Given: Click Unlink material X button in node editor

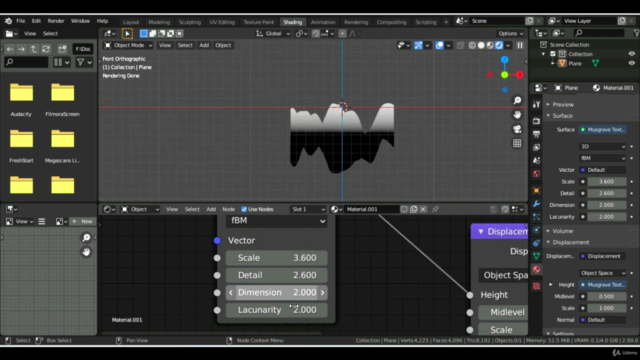Looking at the screenshot, I should click(x=423, y=209).
